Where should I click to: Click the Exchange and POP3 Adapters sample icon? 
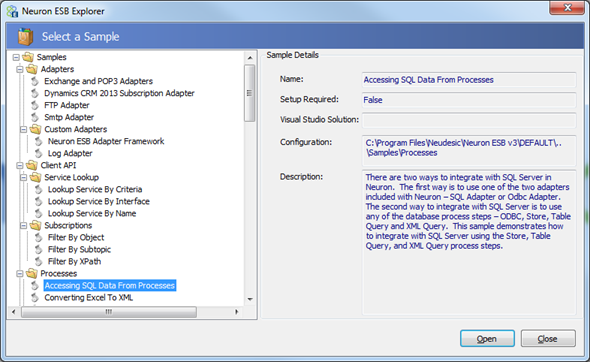click(35, 81)
